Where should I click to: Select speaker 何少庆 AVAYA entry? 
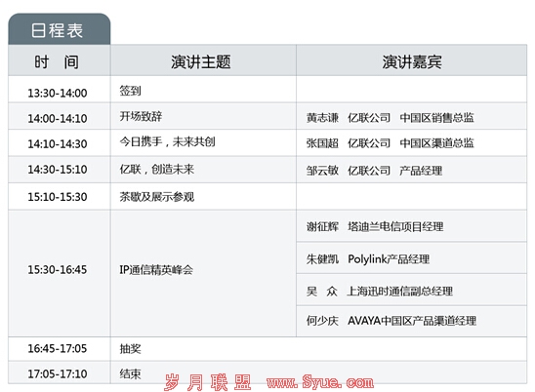(391, 321)
